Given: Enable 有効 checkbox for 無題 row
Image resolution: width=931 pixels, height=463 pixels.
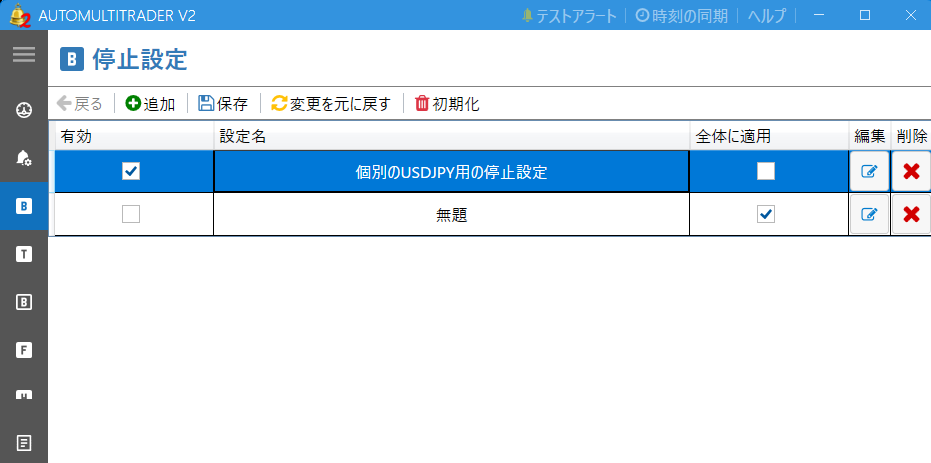Looking at the screenshot, I should point(131,214).
